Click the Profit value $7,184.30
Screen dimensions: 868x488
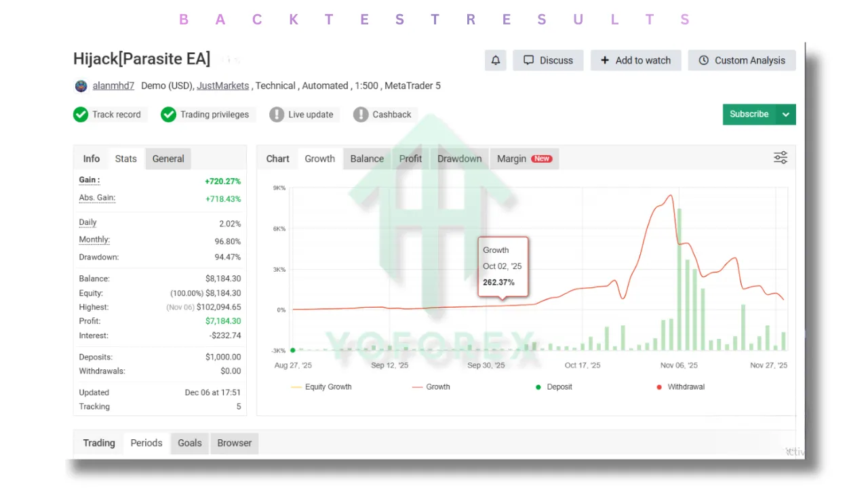point(223,321)
